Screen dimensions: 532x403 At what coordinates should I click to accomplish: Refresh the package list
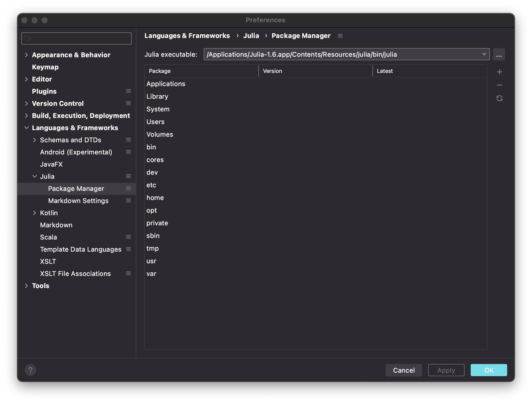click(x=499, y=98)
